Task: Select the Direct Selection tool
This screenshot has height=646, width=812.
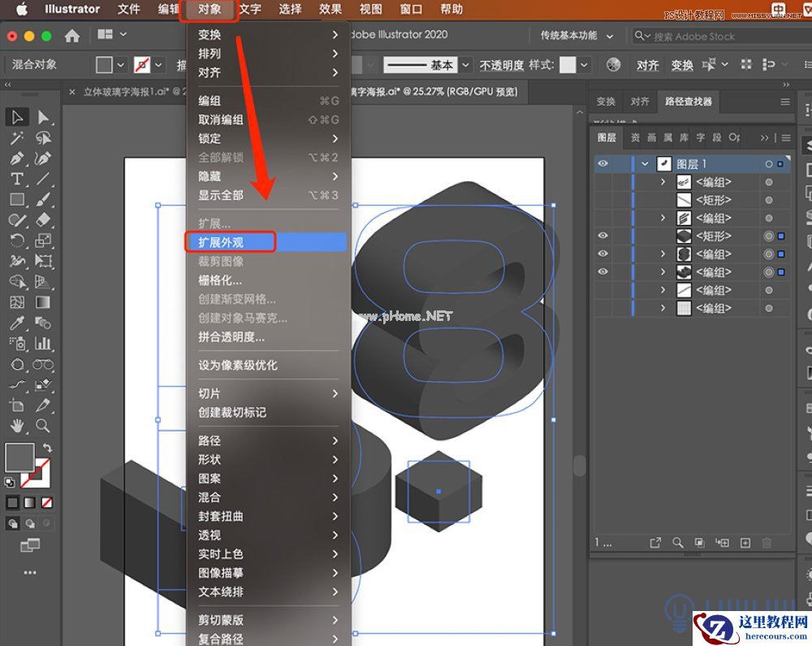Action: [x=43, y=118]
